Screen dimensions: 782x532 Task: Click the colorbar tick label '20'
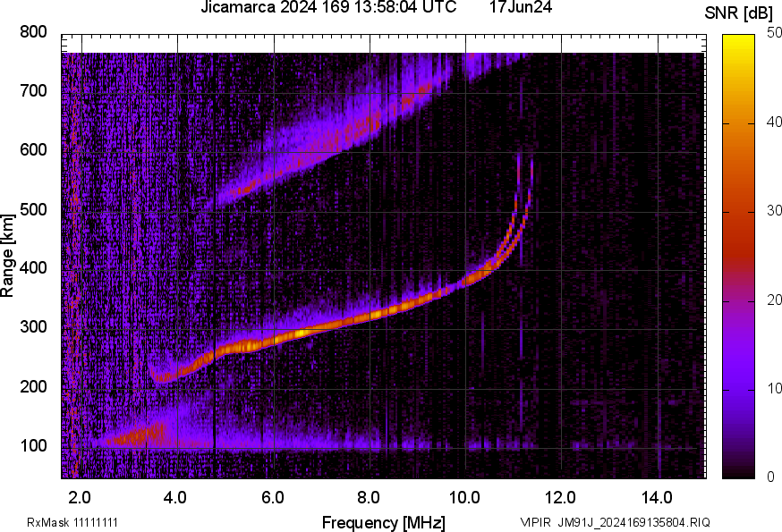pyautogui.click(x=774, y=300)
